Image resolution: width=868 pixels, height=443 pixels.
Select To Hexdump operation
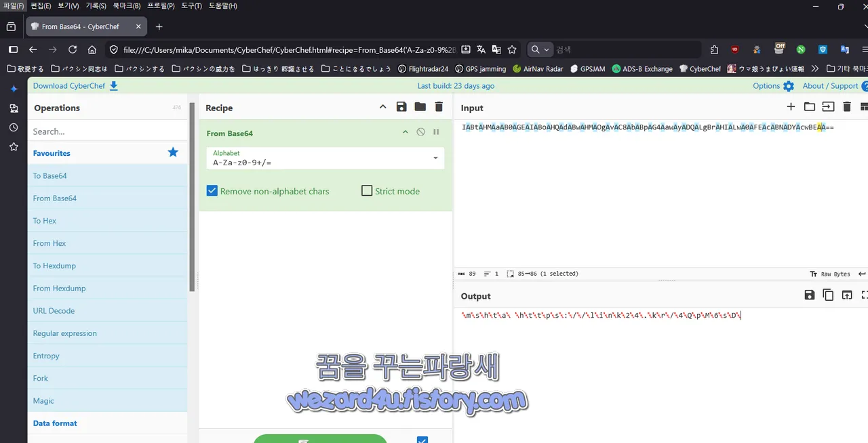pyautogui.click(x=107, y=266)
